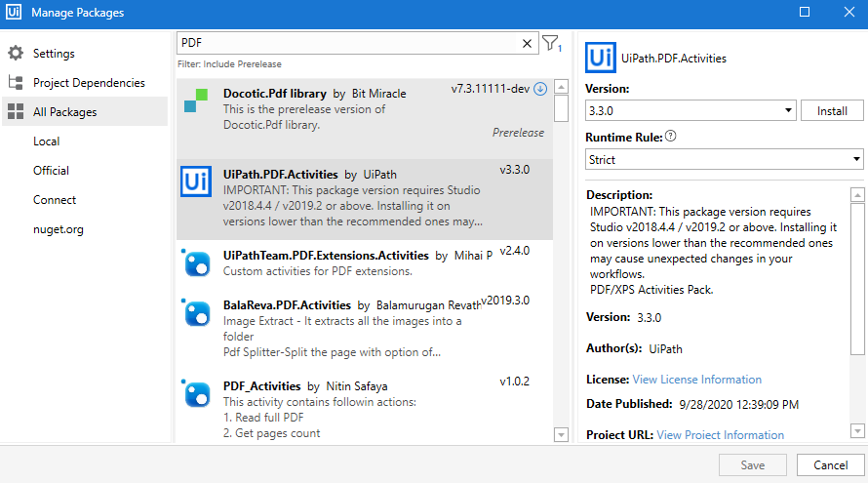
Task: Maximize the Manage Packages window
Action: point(805,12)
